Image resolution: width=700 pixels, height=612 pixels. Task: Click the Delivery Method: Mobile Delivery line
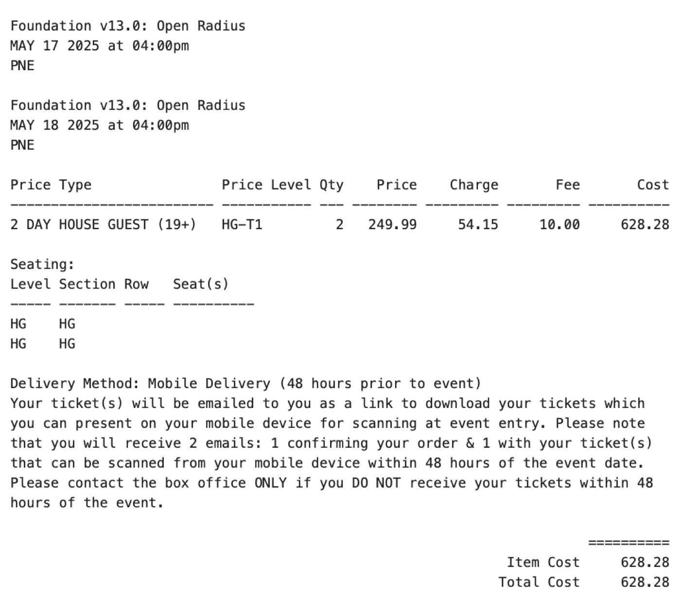point(245,384)
